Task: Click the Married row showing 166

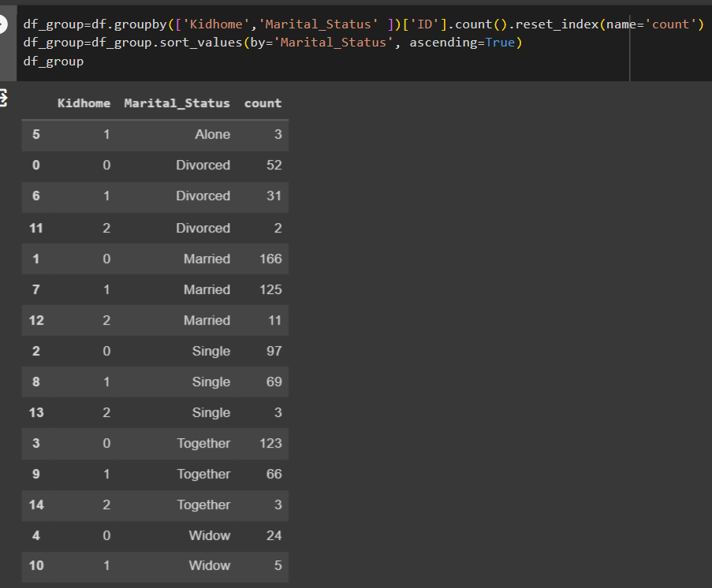Action: click(155, 259)
